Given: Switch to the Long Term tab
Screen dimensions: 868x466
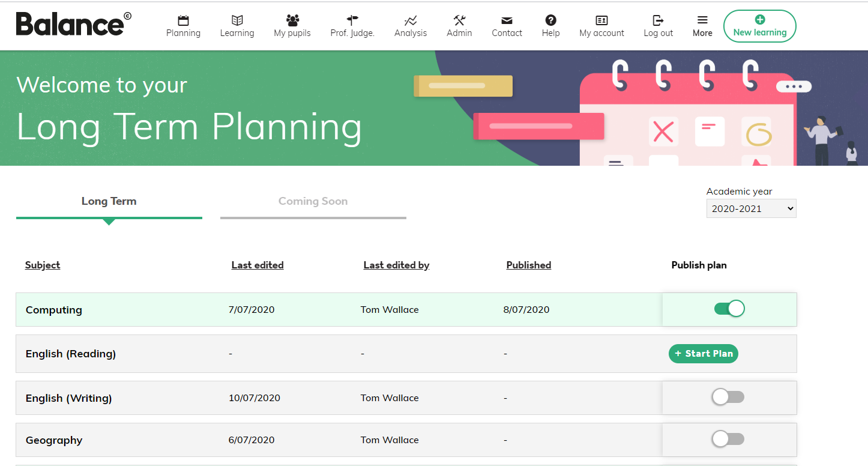Looking at the screenshot, I should click(x=109, y=201).
